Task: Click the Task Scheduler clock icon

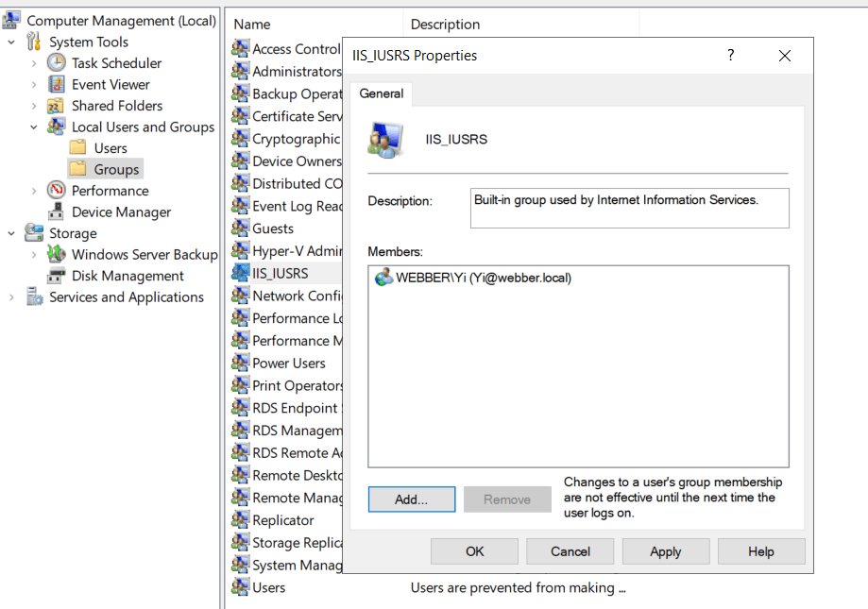Action: [x=57, y=63]
